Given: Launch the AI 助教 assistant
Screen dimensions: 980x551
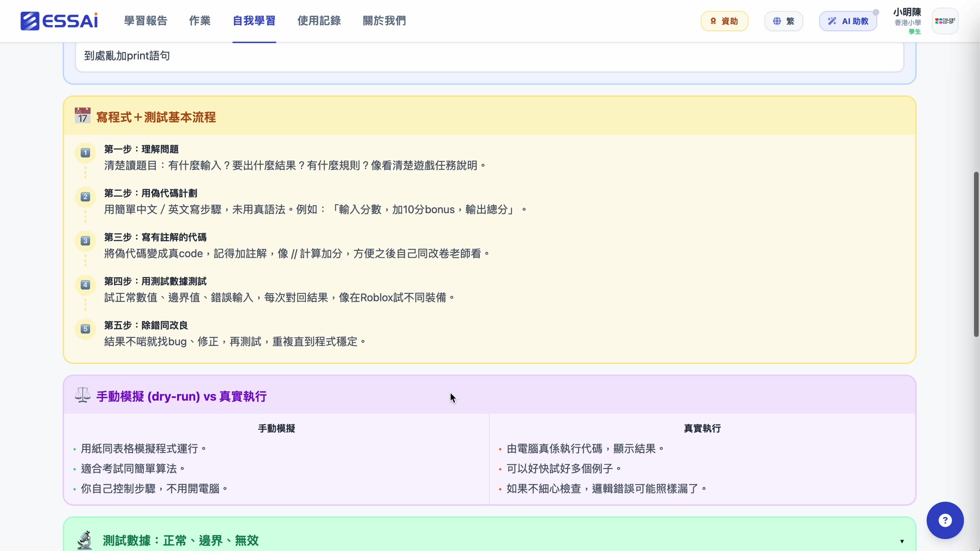Looking at the screenshot, I should click(848, 21).
